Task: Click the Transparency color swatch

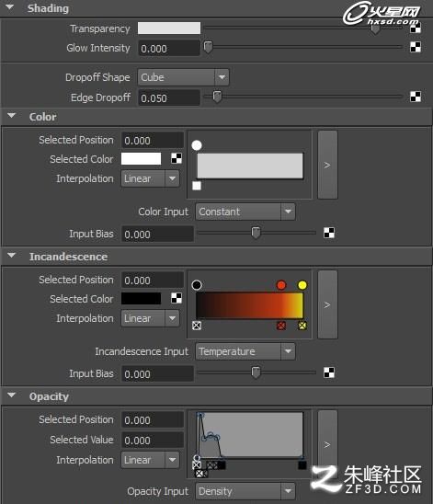Action: [x=169, y=29]
